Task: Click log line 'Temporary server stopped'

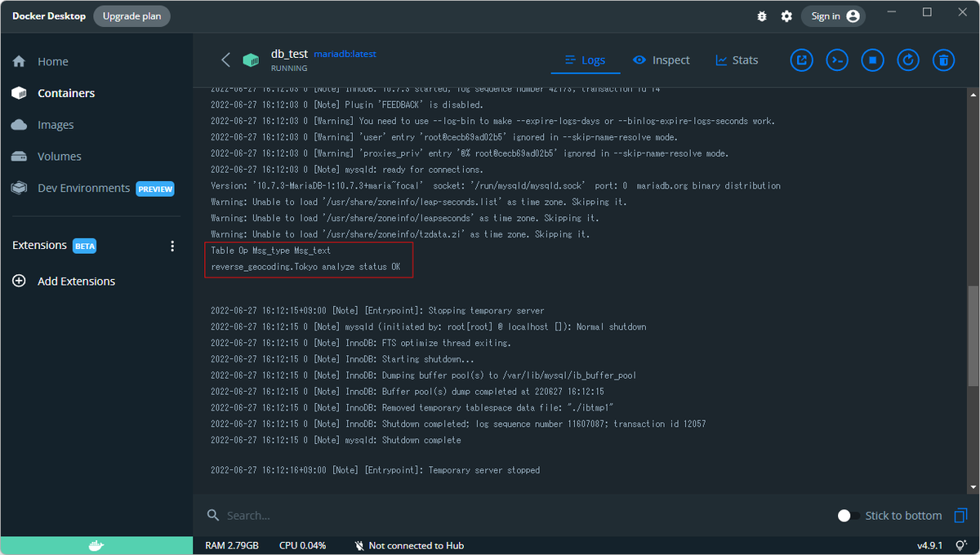Action: pos(375,470)
